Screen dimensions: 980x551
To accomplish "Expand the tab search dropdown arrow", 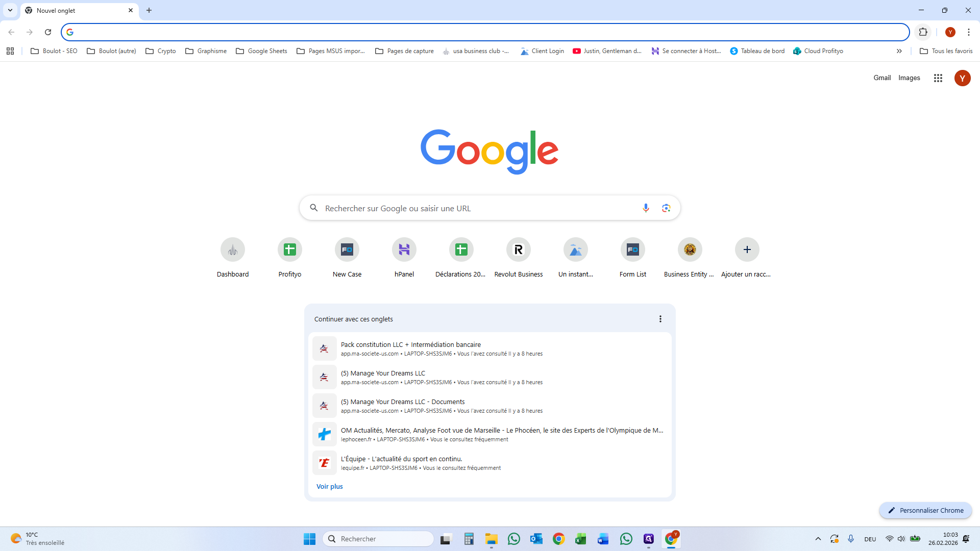I will [x=10, y=10].
